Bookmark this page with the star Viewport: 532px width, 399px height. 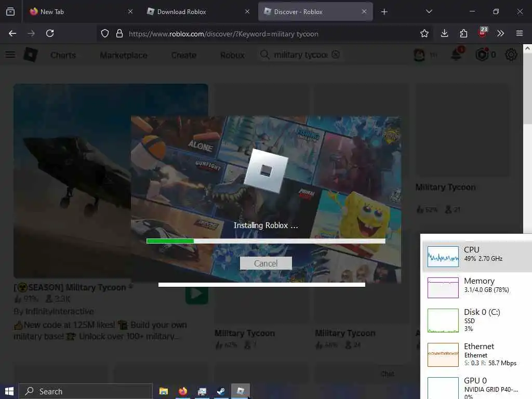click(424, 33)
